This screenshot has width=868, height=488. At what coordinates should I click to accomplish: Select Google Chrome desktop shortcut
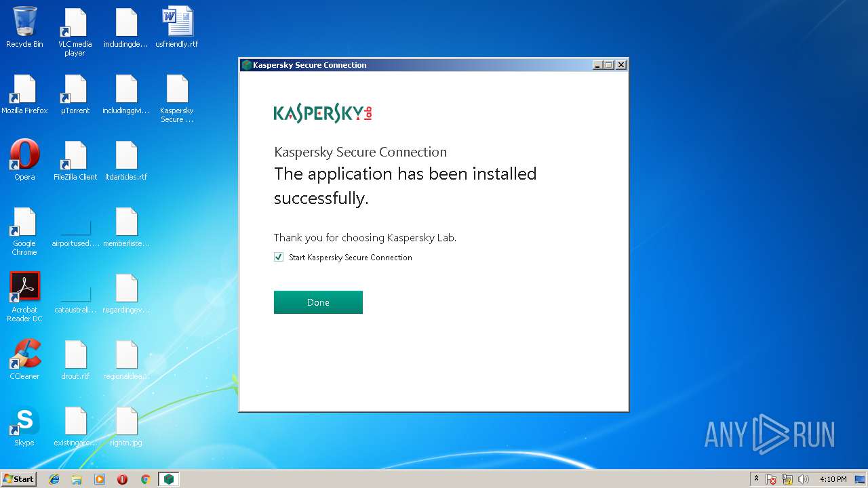(24, 231)
